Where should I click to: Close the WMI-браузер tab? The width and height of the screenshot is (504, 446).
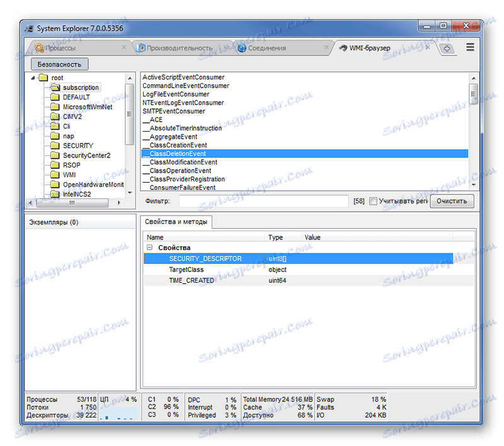427,47
